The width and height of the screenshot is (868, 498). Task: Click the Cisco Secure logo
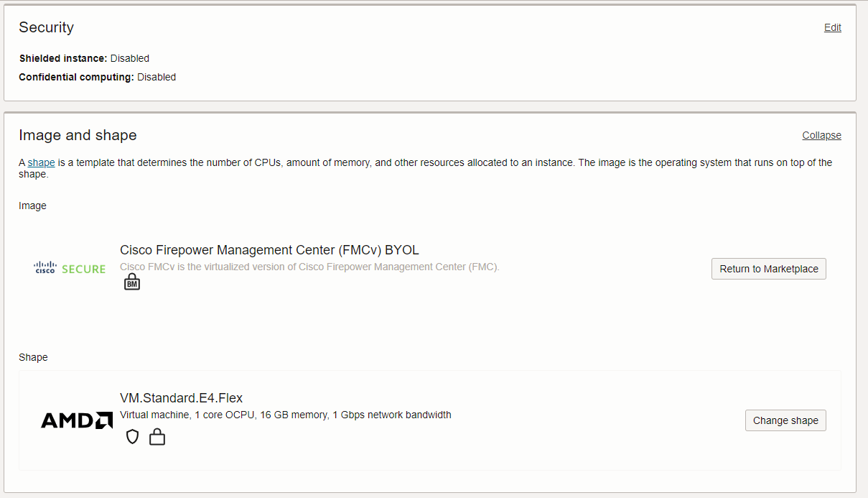(70, 269)
